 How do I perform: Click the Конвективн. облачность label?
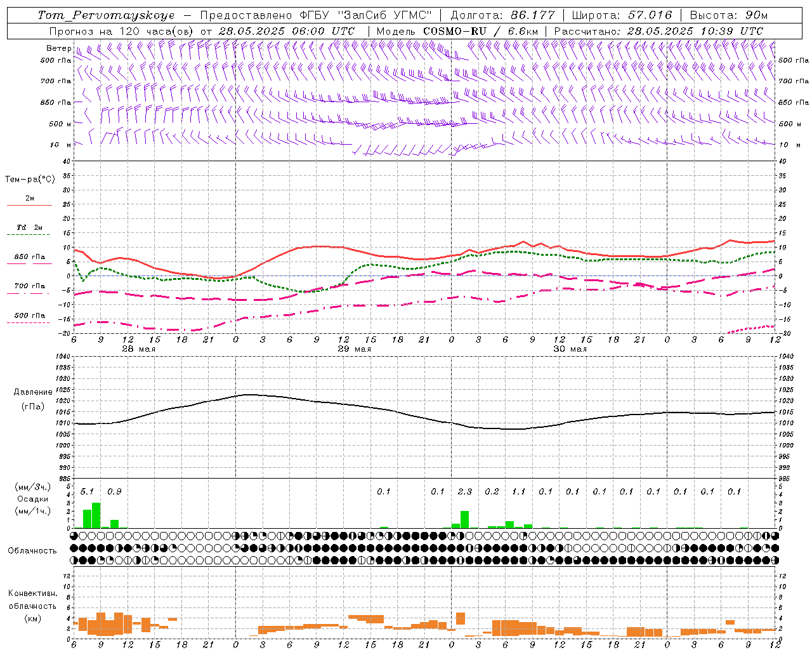tap(32, 600)
